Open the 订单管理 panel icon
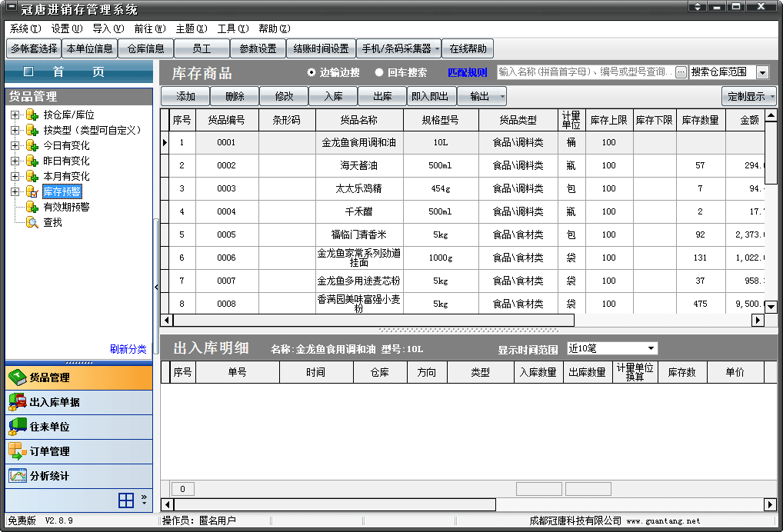783x532 pixels. tap(18, 451)
